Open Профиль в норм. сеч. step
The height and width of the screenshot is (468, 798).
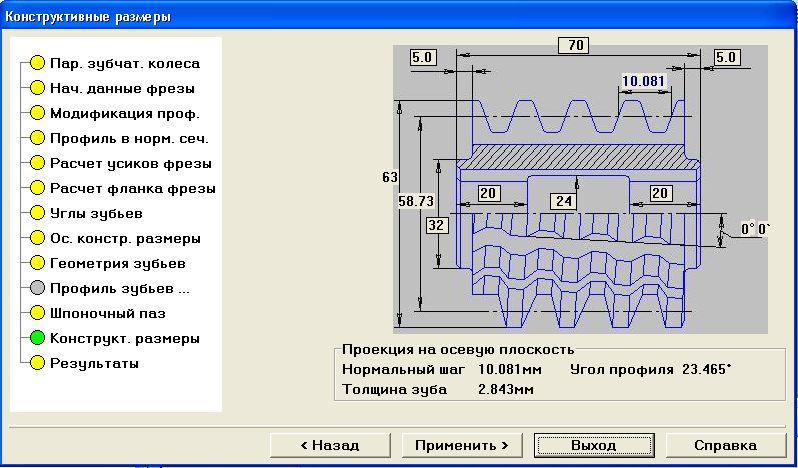(129, 138)
